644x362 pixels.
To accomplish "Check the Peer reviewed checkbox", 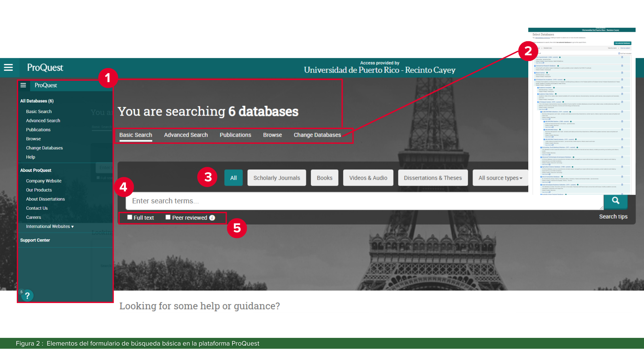I will [168, 217].
